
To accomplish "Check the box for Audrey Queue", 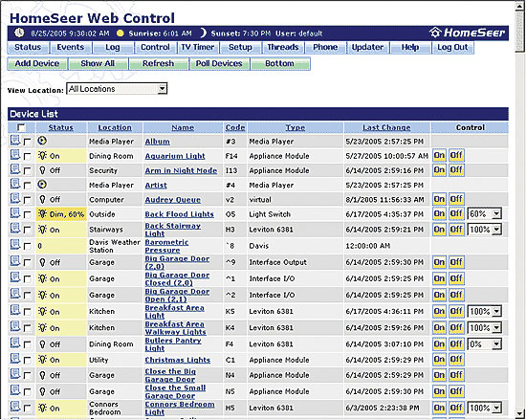I will [27, 200].
